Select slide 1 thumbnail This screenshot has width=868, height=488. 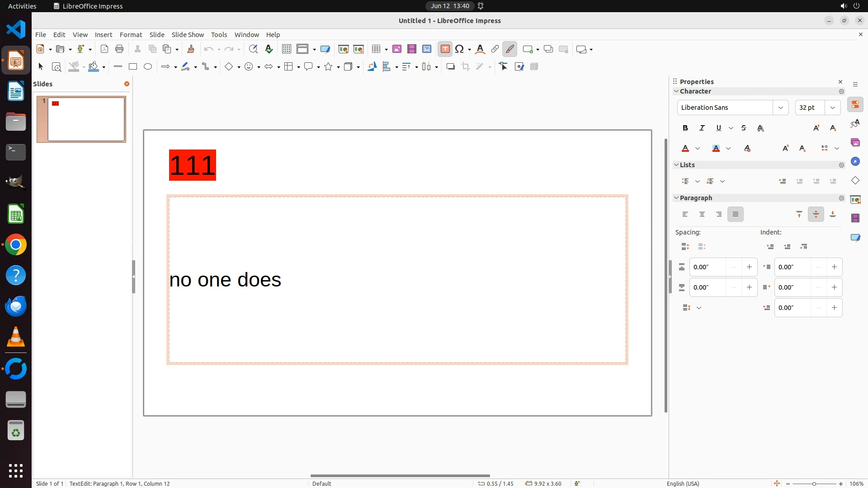click(86, 119)
